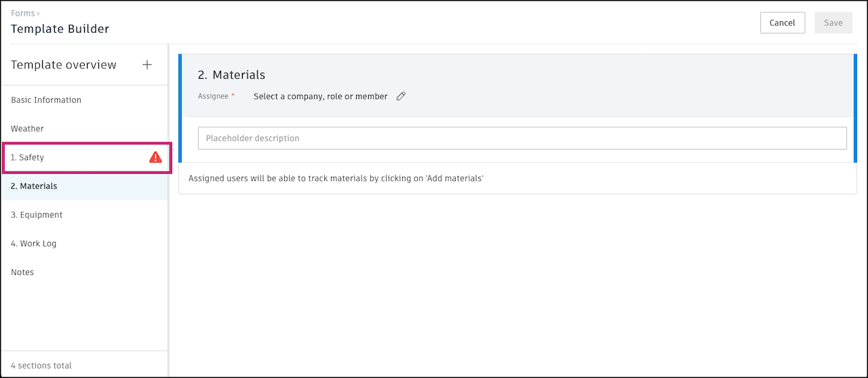Open the 1. Safety section
The image size is (868, 378).
28,157
